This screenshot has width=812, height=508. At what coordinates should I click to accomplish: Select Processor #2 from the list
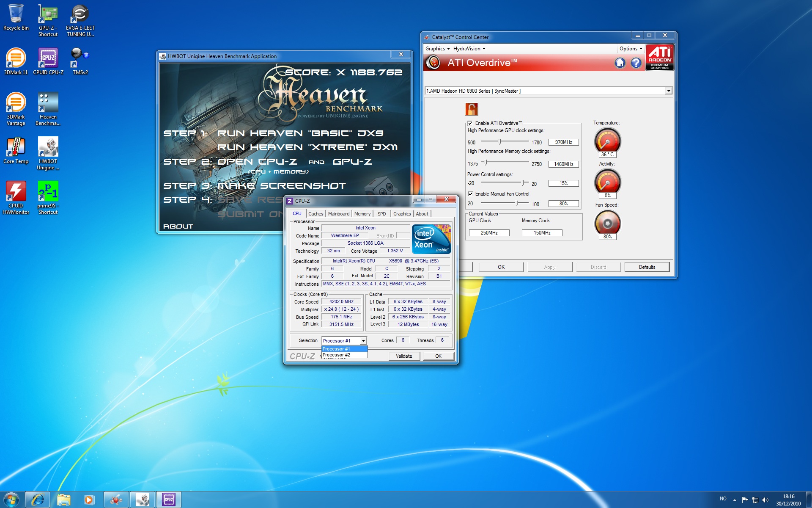click(x=344, y=355)
